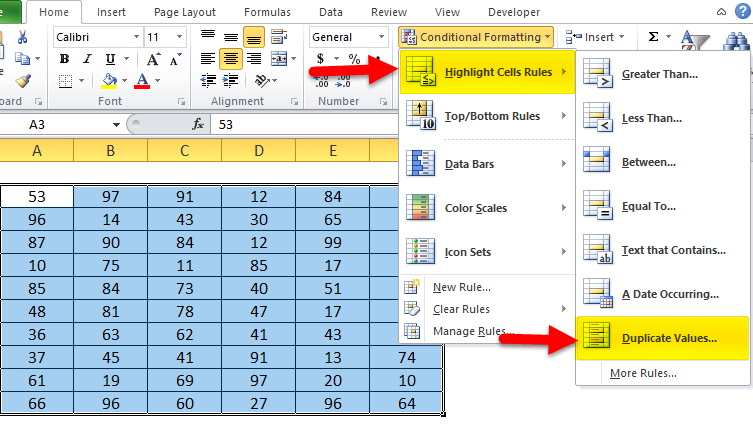
Task: Open borders dropdown arrow
Action: 81,81
